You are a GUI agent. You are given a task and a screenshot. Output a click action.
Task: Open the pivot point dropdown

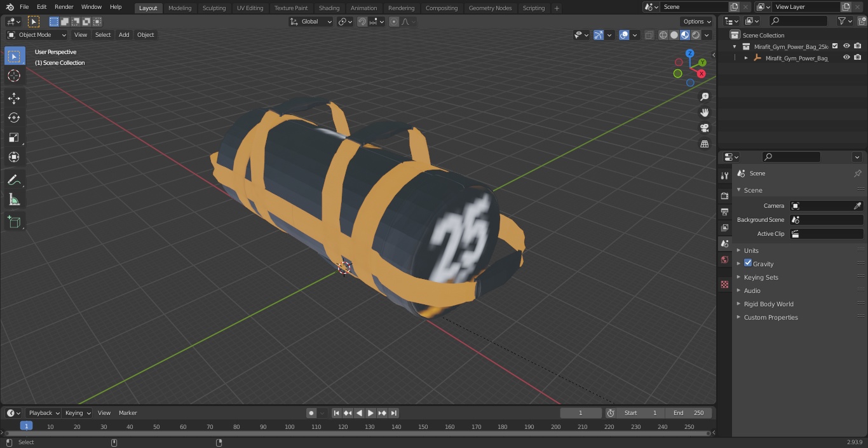345,22
